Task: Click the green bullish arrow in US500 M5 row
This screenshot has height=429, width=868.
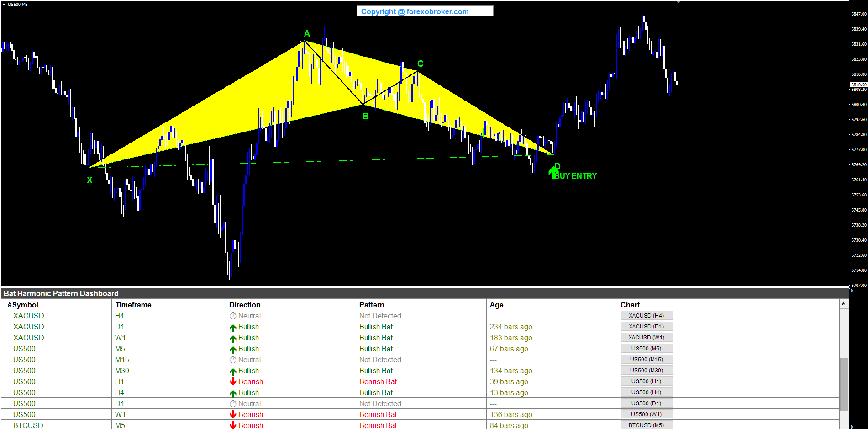Action: click(233, 349)
